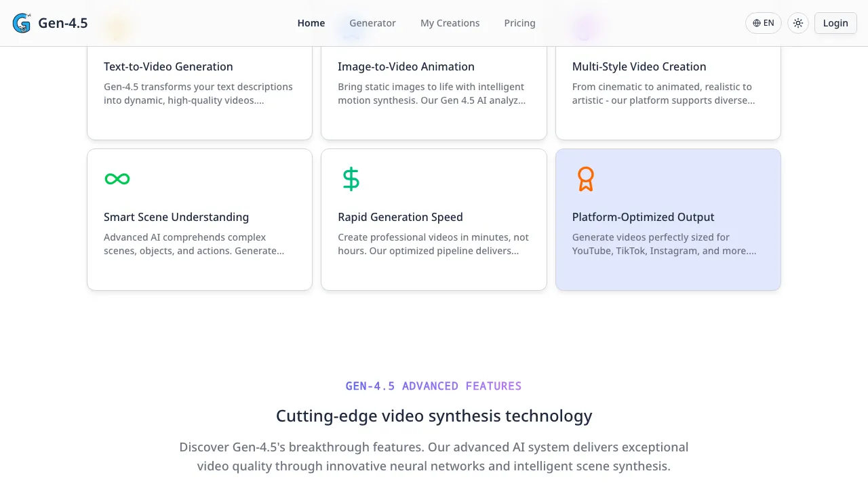Click the Smart Scene Understanding heading
This screenshot has height=488, width=868.
pos(176,217)
